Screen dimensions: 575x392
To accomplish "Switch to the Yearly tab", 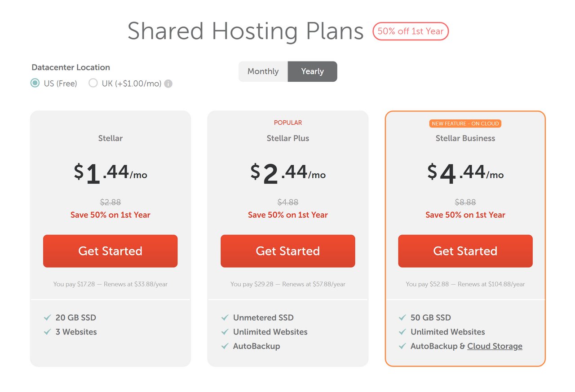I will pyautogui.click(x=312, y=71).
